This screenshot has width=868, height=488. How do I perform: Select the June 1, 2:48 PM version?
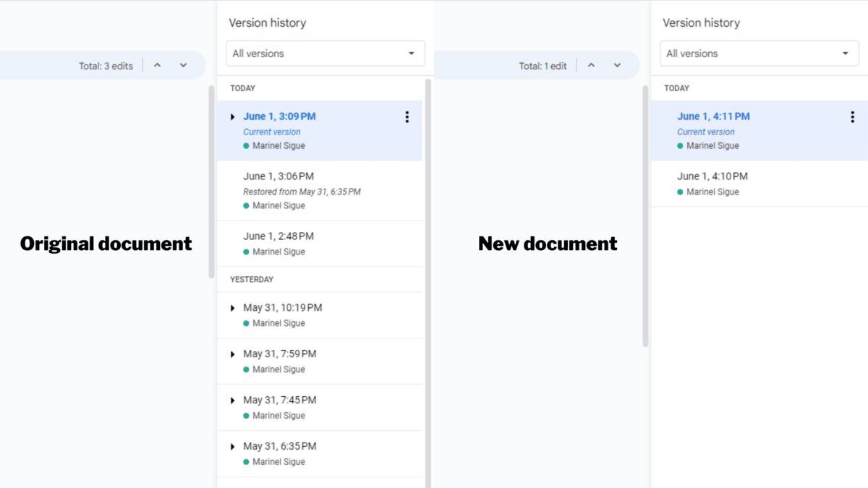320,244
